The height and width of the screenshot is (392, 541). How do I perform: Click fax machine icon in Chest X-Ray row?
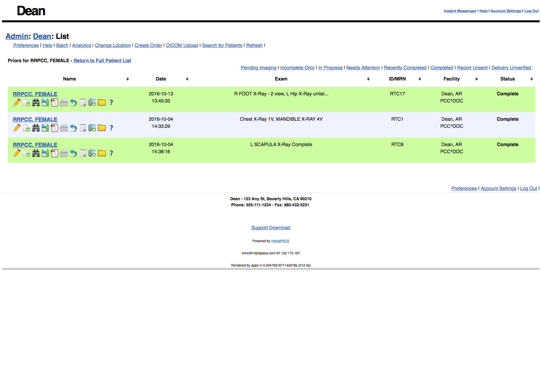click(64, 128)
